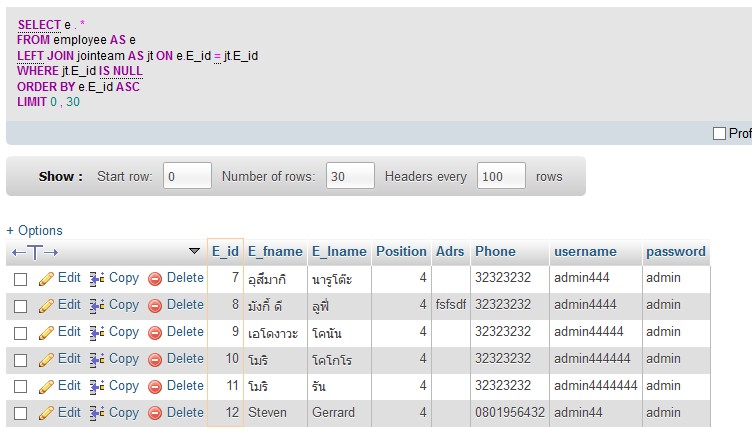Click the Copy icon for row 9
This screenshot has width=752, height=431.
(x=97, y=332)
